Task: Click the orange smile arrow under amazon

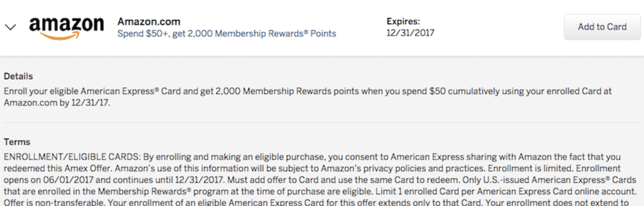Action: click(x=64, y=37)
